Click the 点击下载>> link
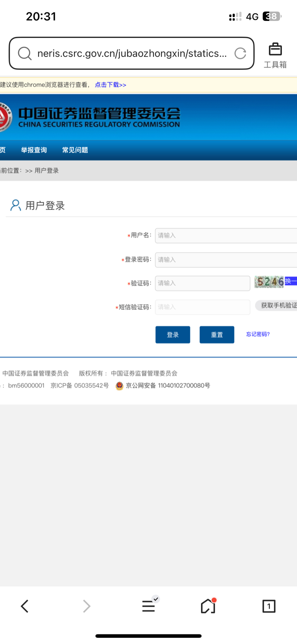 (x=111, y=85)
